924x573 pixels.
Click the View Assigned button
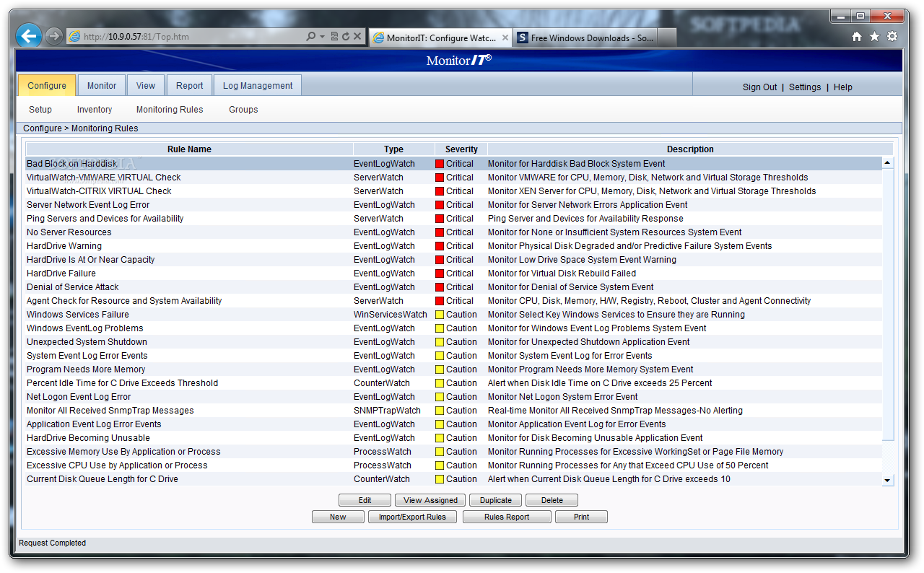click(430, 500)
